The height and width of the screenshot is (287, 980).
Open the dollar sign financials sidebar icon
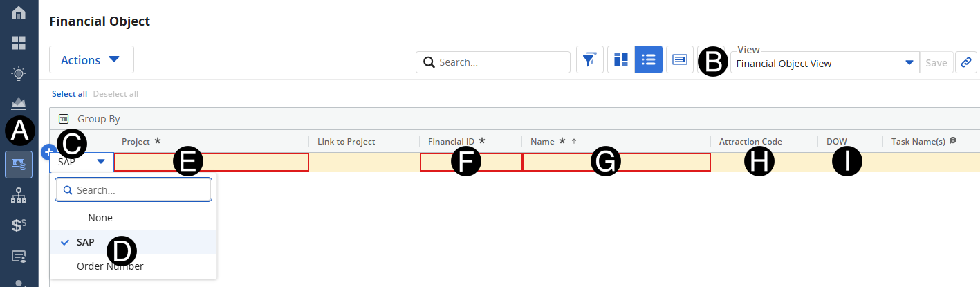[19, 225]
